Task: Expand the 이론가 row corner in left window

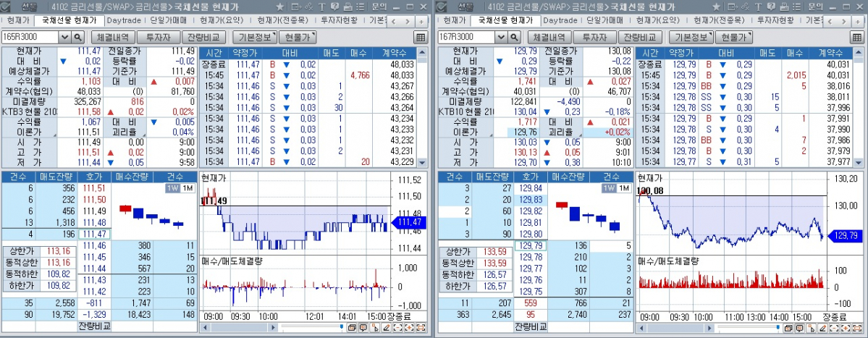Action: coord(54,135)
